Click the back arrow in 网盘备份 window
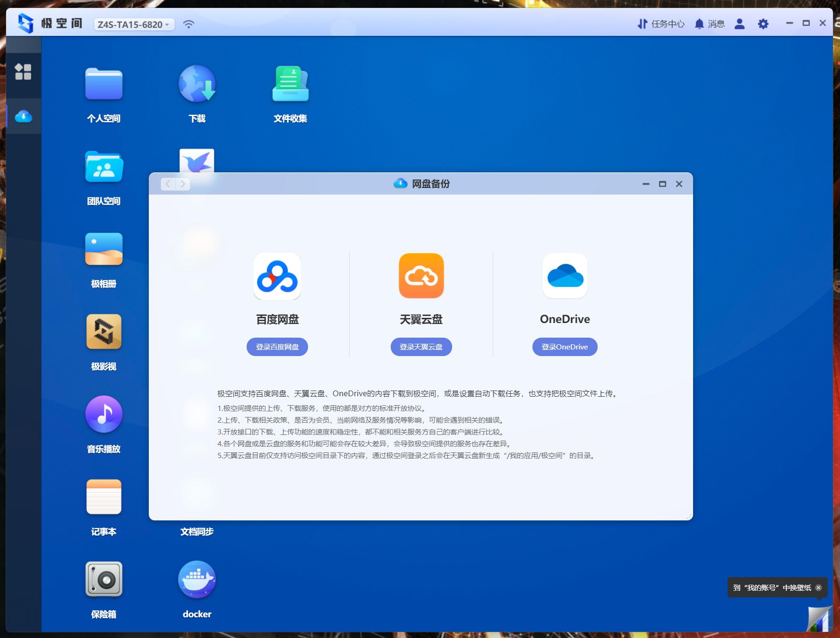Image resolution: width=840 pixels, height=638 pixels. [168, 184]
